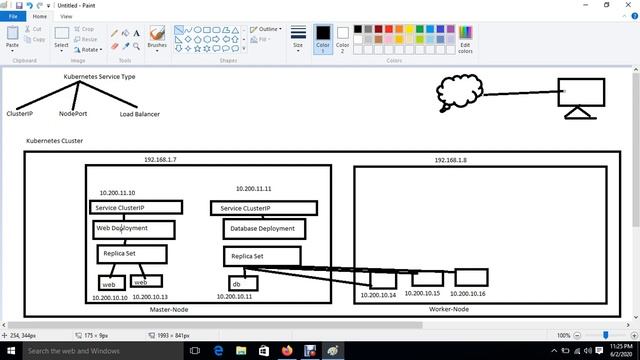Open the Rotate dropdown
The image size is (640, 360).
pos(88,49)
